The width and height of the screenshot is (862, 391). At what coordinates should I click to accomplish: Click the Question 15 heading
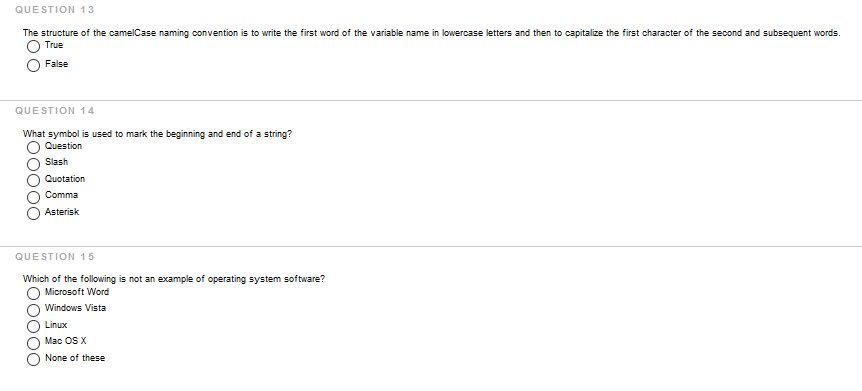(55, 257)
